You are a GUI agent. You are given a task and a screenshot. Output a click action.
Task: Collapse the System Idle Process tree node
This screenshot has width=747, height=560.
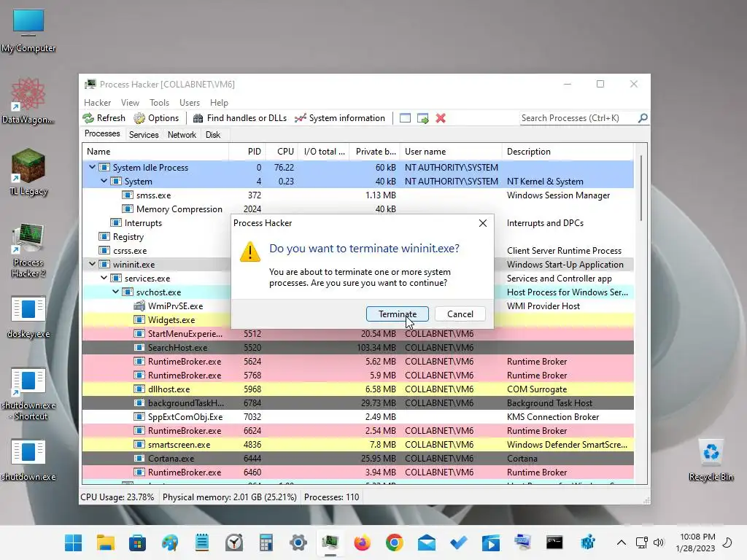pyautogui.click(x=92, y=167)
